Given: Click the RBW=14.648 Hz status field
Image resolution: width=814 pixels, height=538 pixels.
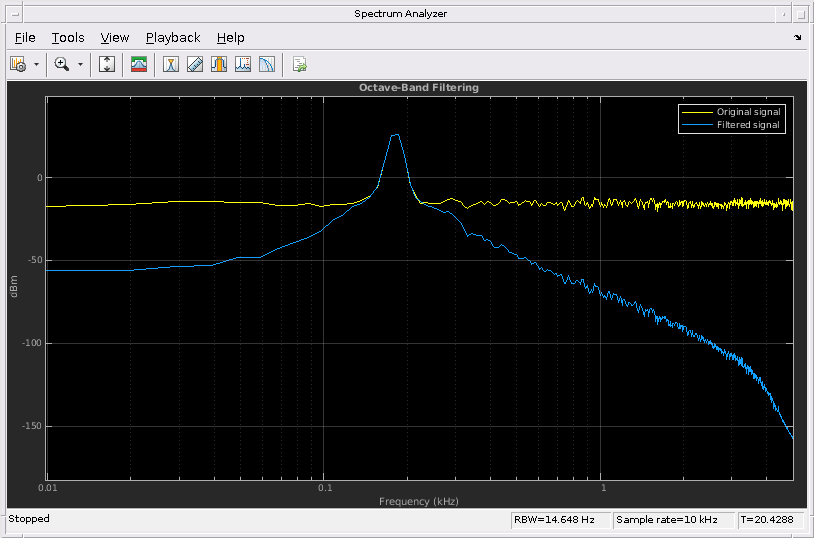Looking at the screenshot, I should click(x=553, y=520).
